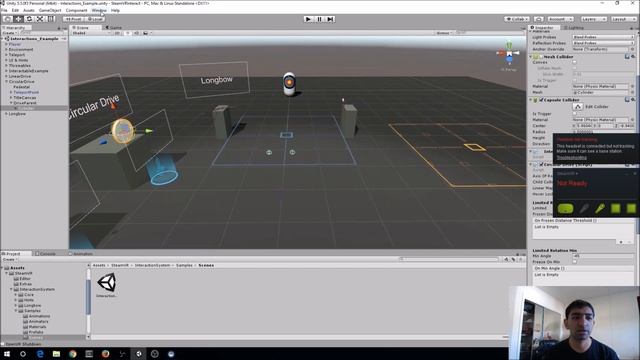The height and width of the screenshot is (360, 640).
Task: Open scene effects image dropdown
Action: [146, 33]
